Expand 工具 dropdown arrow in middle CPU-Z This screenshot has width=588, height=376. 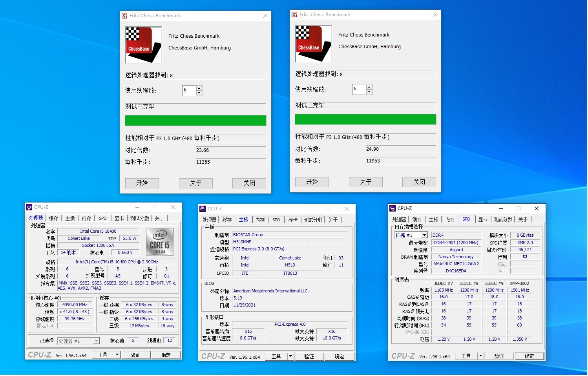290,356
